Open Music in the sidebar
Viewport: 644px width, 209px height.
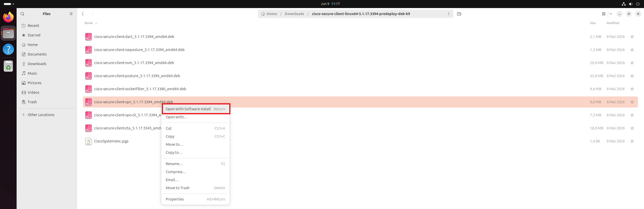pyautogui.click(x=47, y=73)
